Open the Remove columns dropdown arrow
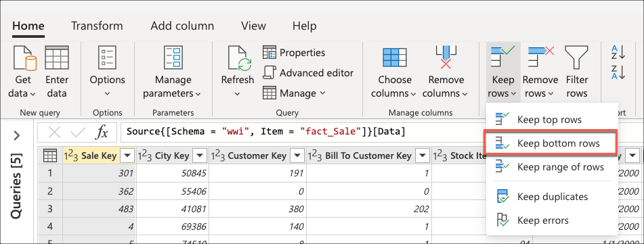This screenshot has width=644, height=244. 465,94
